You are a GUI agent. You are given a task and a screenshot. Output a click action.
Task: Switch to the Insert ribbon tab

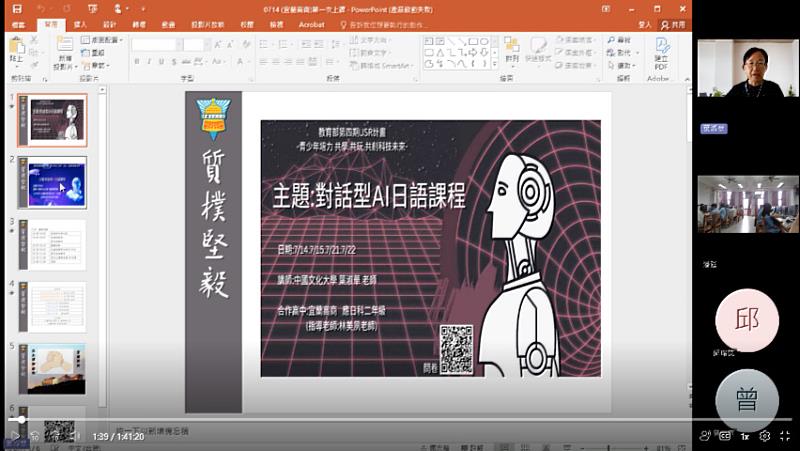[80, 24]
